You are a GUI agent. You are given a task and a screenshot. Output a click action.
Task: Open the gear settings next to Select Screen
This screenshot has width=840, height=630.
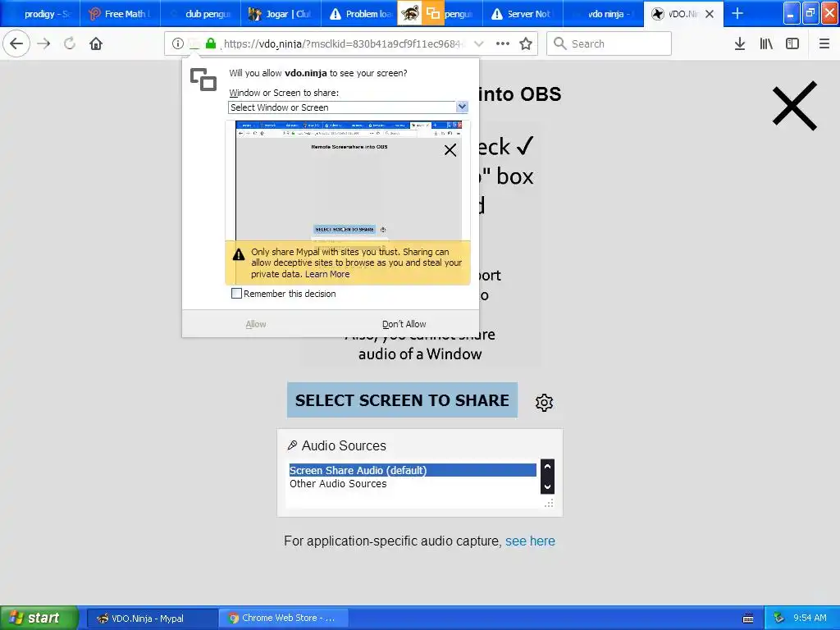(x=545, y=402)
